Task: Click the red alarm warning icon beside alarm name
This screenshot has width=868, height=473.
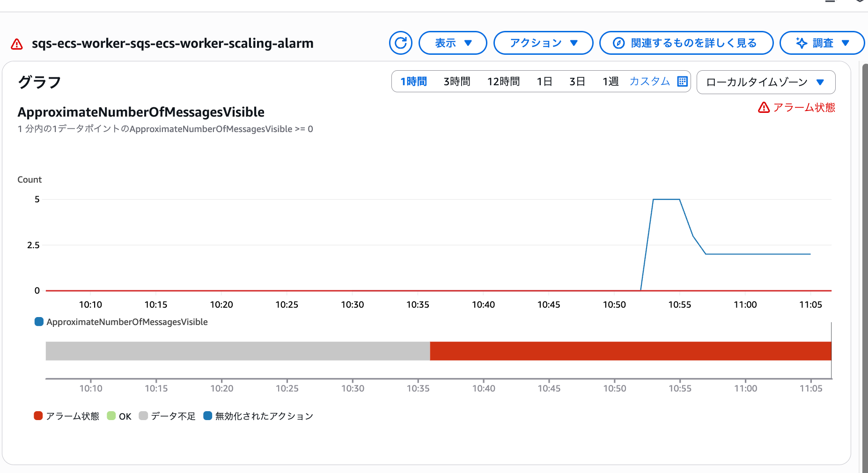Action: tap(17, 44)
